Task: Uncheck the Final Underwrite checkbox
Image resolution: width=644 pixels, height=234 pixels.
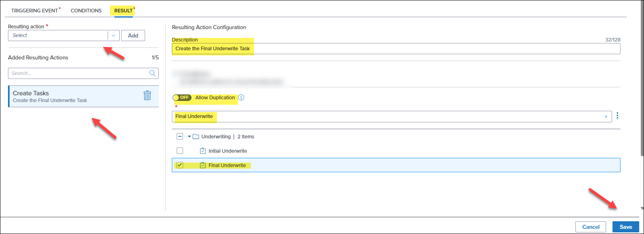Action: tap(180, 165)
